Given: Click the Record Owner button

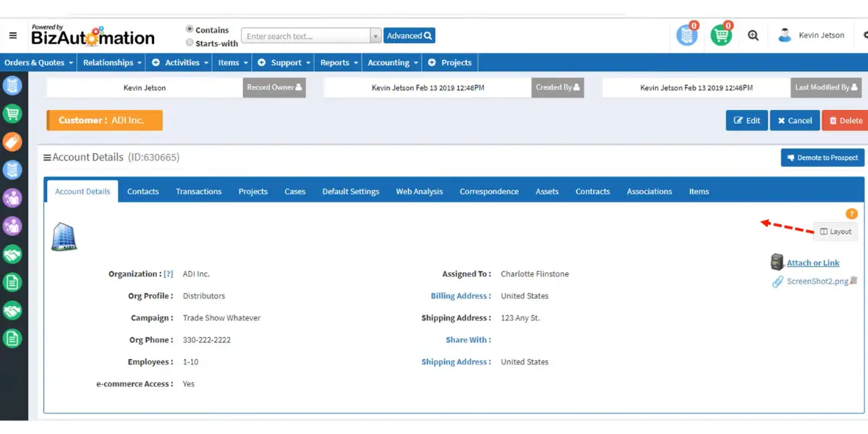Looking at the screenshot, I should tap(274, 88).
